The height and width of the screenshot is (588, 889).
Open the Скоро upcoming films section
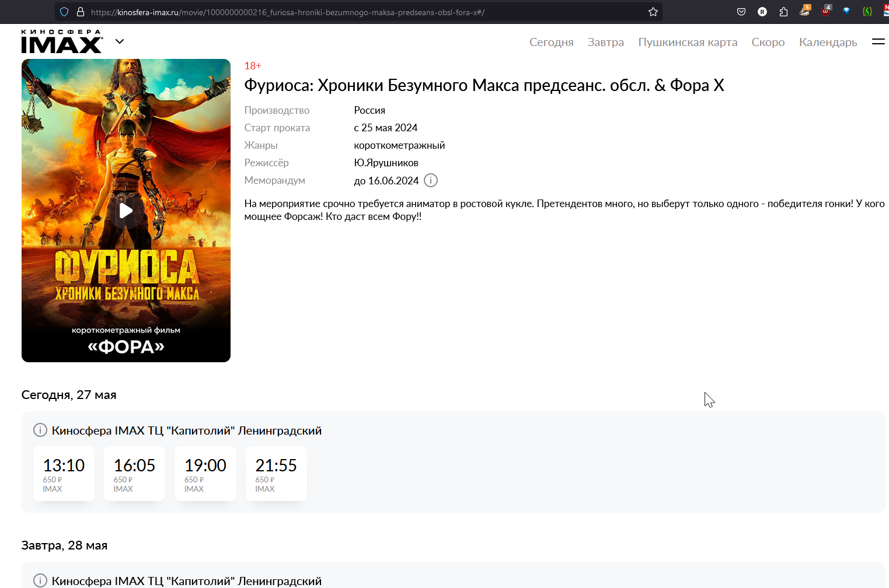click(x=768, y=42)
